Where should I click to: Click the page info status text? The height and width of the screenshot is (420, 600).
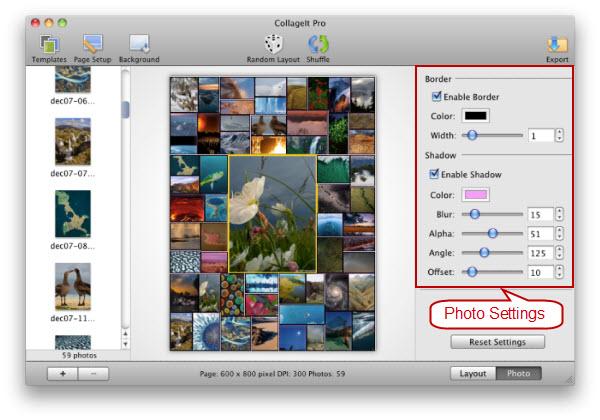pyautogui.click(x=272, y=374)
